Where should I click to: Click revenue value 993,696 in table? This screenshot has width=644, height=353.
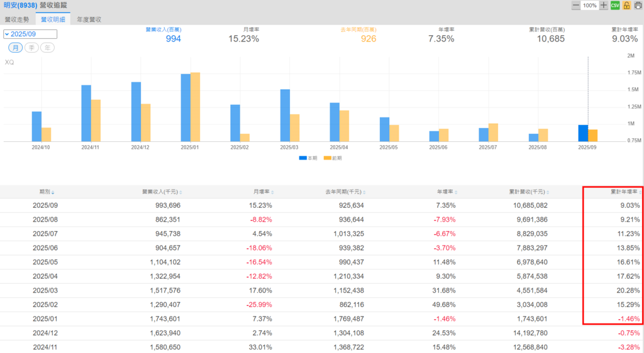click(168, 205)
